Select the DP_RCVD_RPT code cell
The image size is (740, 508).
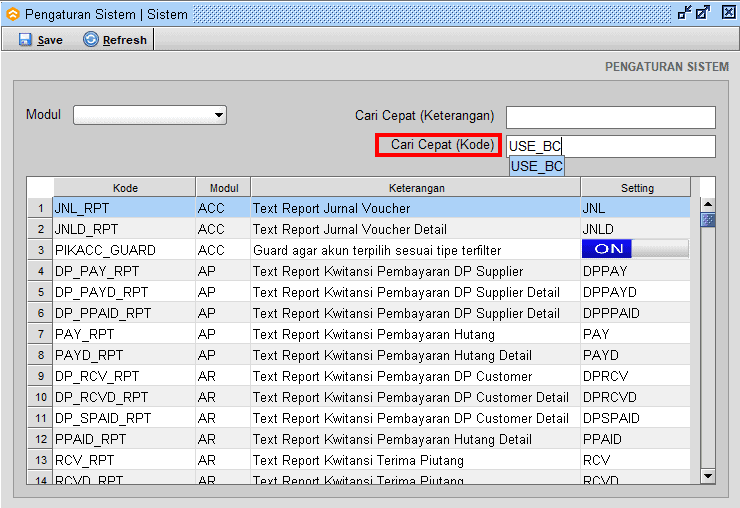pyautogui.click(x=125, y=397)
